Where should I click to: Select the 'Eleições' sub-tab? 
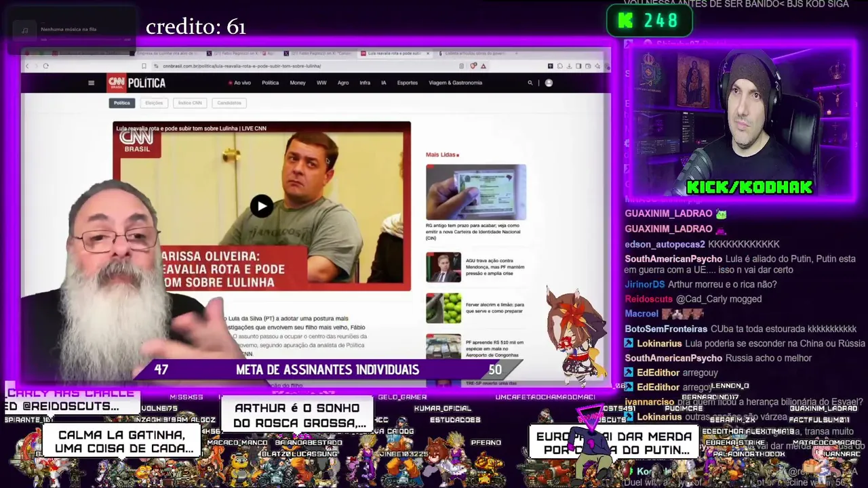[x=154, y=103]
